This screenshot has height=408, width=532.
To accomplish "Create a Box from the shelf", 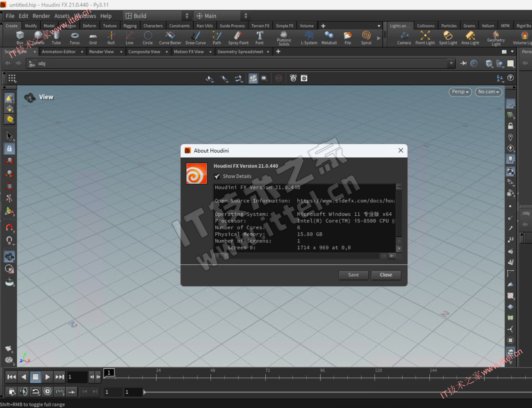I will coord(20,37).
